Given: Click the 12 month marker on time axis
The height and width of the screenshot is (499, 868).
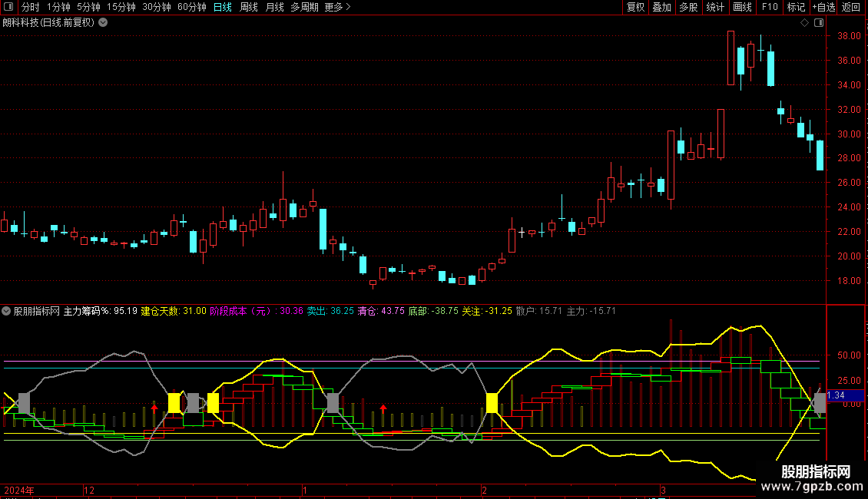Looking at the screenshot, I should pyautogui.click(x=89, y=491).
